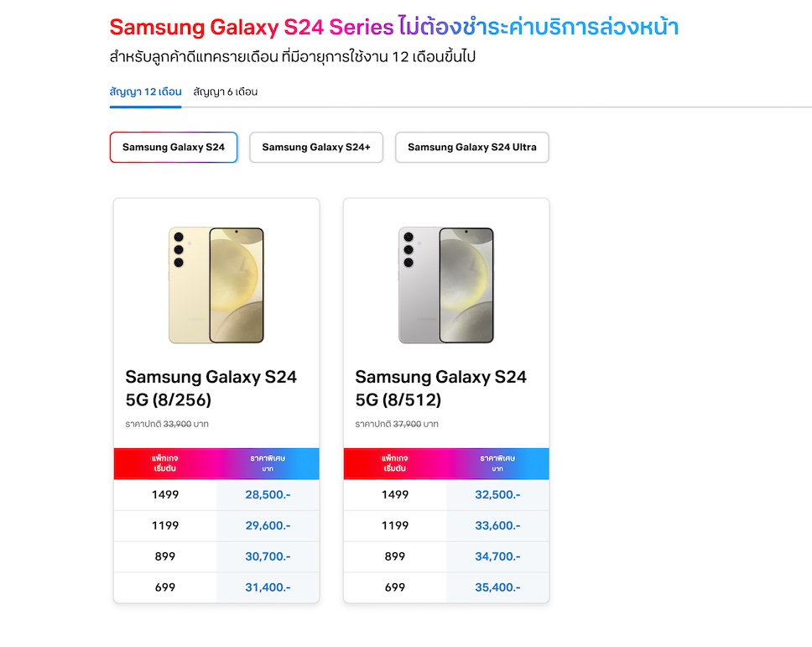Screen dimensions: 812x647
Task: Open Samsung Galaxy S24 5G (8/256) title
Action: coord(211,388)
